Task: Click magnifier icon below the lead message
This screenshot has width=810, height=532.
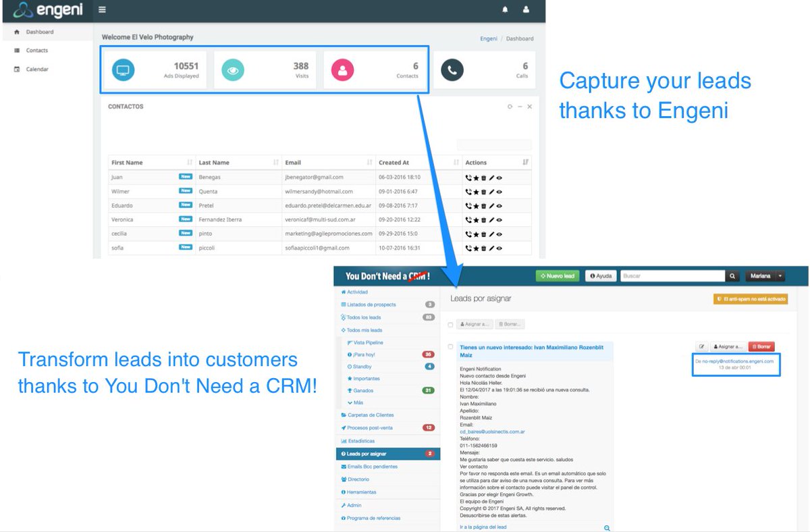Action: tap(607, 528)
